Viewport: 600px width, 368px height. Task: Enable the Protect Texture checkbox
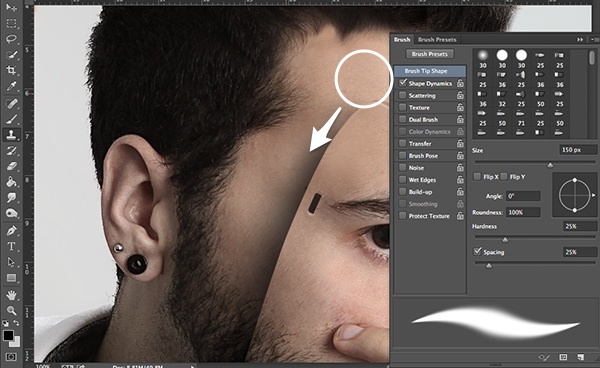(x=403, y=215)
